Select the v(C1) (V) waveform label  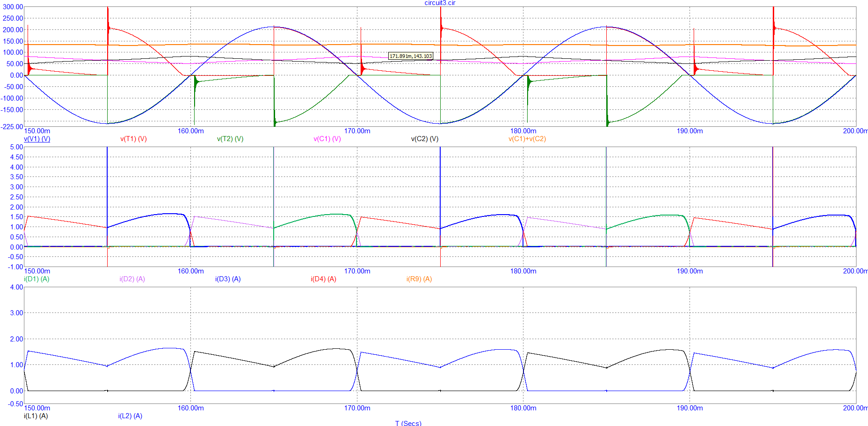327,139
